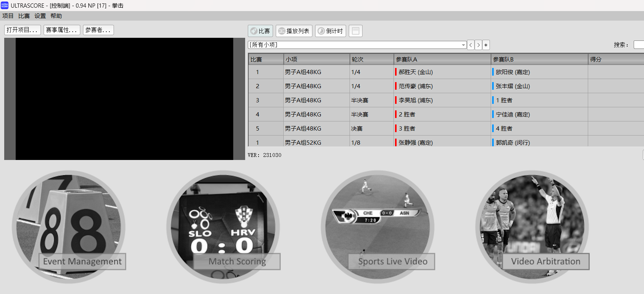
Task: Click the blank panel layout icon button
Action: pyautogui.click(x=355, y=31)
